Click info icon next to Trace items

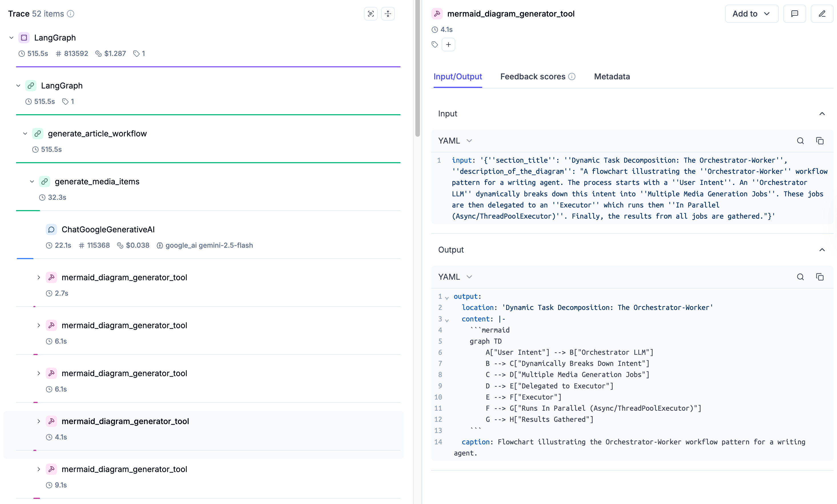(70, 14)
